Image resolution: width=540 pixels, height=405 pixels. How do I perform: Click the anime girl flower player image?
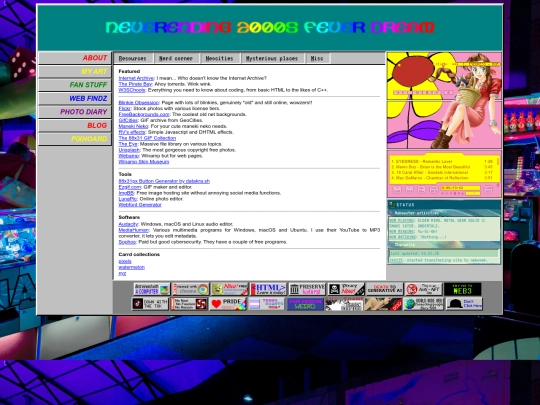(444, 100)
